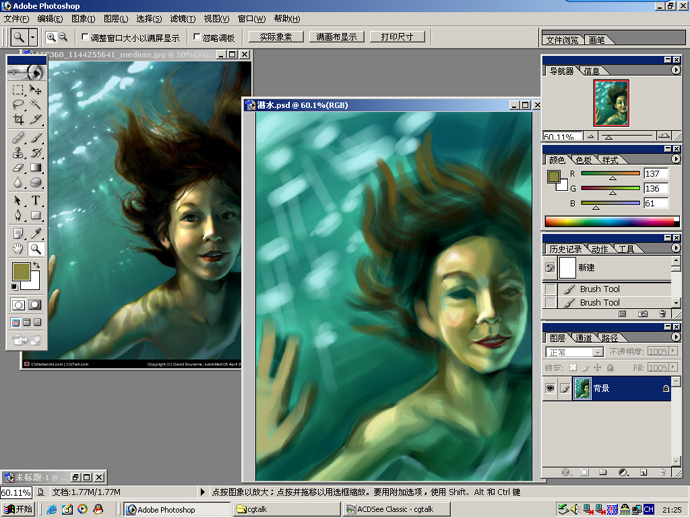The height and width of the screenshot is (518, 690).
Task: Select the Slice tool
Action: pos(36,119)
